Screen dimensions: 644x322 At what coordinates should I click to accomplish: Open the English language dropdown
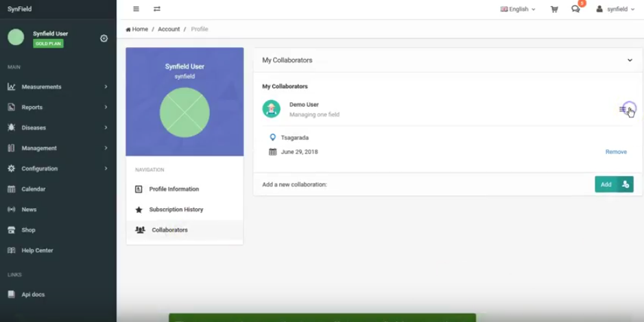pyautogui.click(x=518, y=10)
